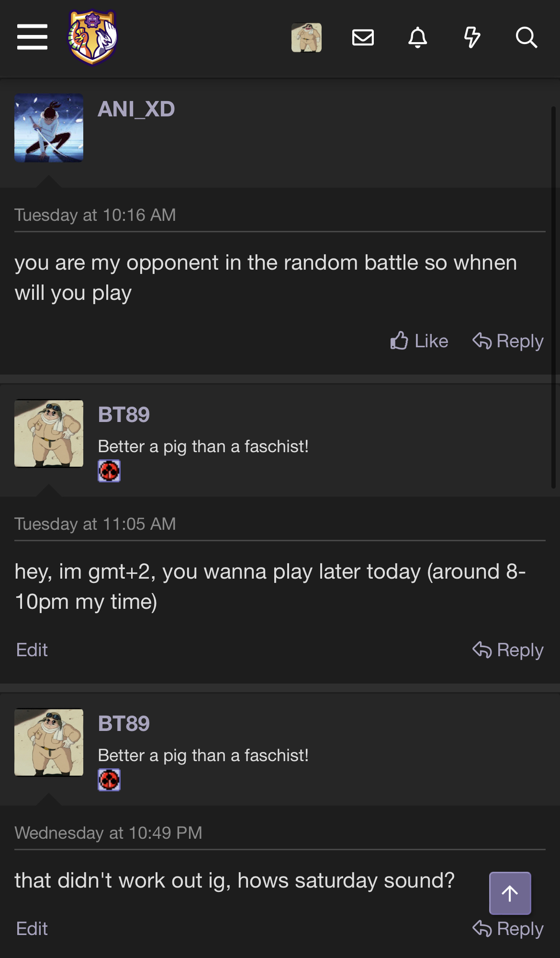Click ANI_XD's avatar thumbnail
560x958 pixels.
[49, 128]
